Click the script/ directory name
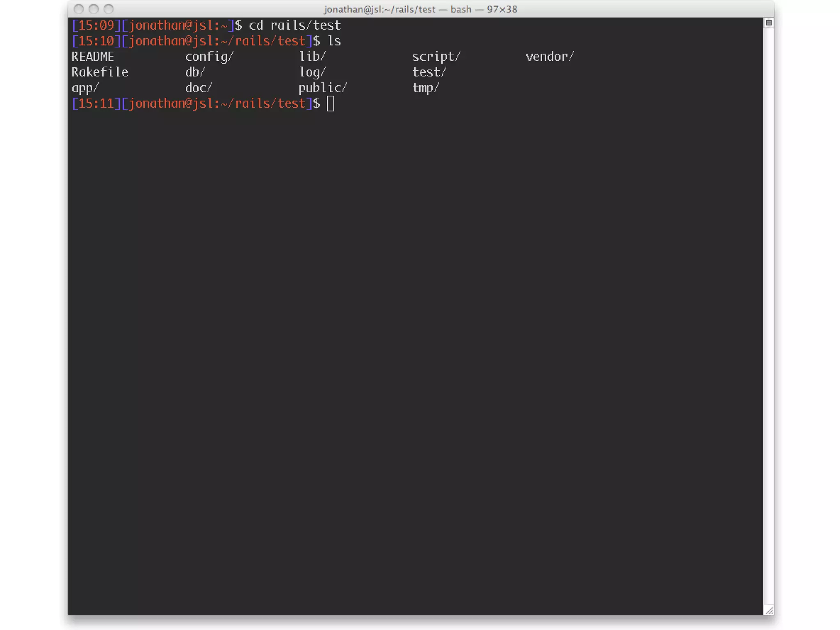 pyautogui.click(x=436, y=57)
